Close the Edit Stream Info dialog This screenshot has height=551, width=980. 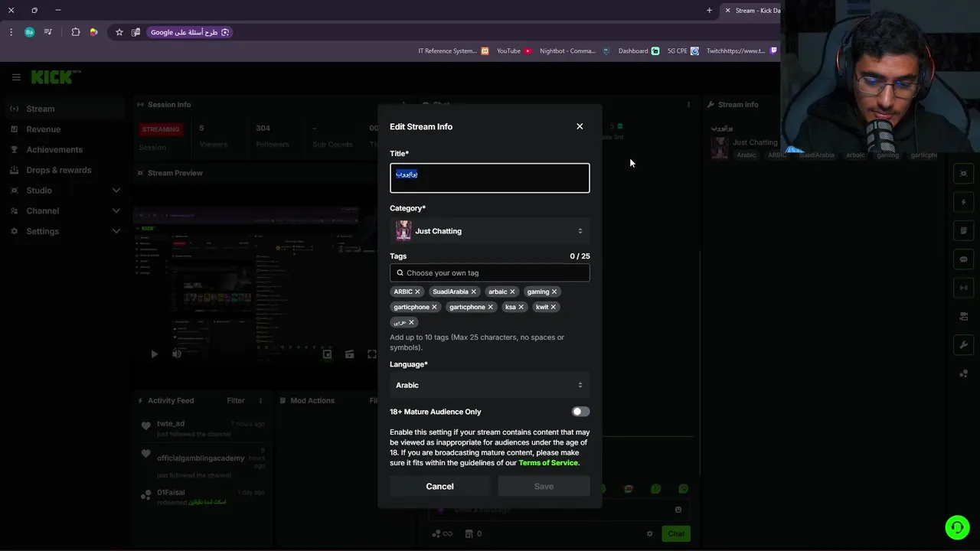coord(580,126)
